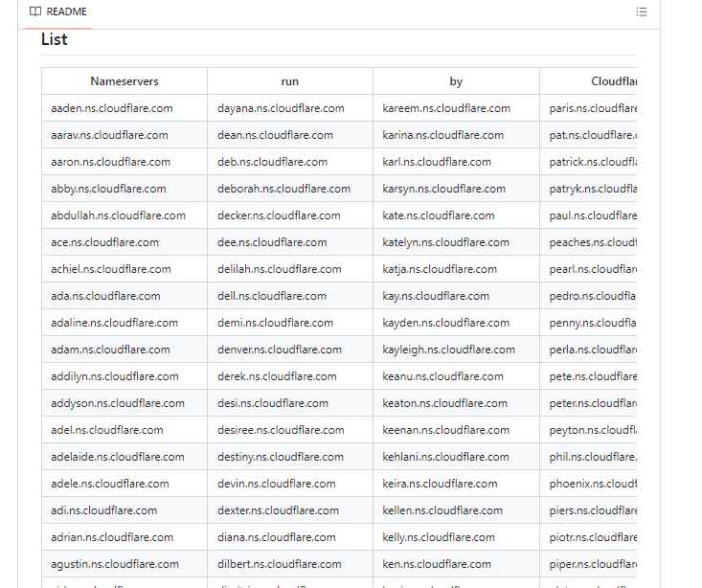Click the partially visible Cloudflare column header
The width and height of the screenshot is (702, 588).
613,81
